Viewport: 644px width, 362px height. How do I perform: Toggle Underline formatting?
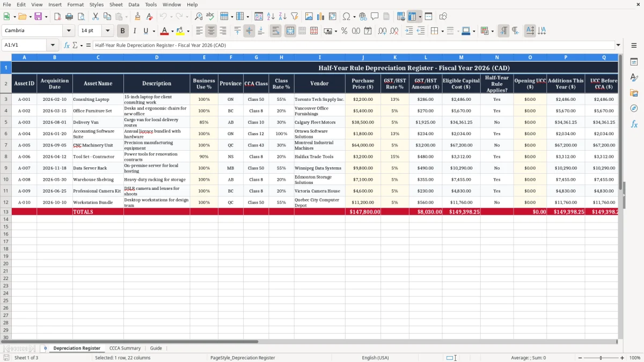tap(145, 31)
